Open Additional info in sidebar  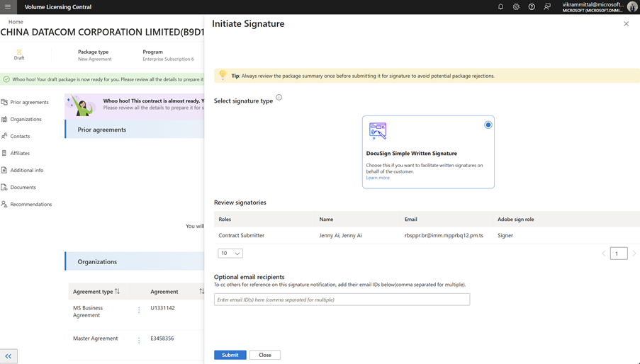point(27,171)
